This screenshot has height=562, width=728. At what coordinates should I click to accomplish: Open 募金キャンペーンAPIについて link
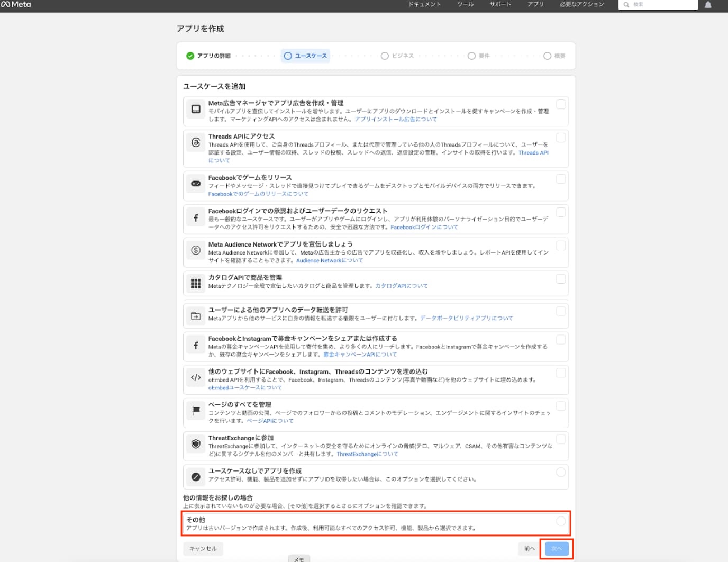tap(360, 355)
